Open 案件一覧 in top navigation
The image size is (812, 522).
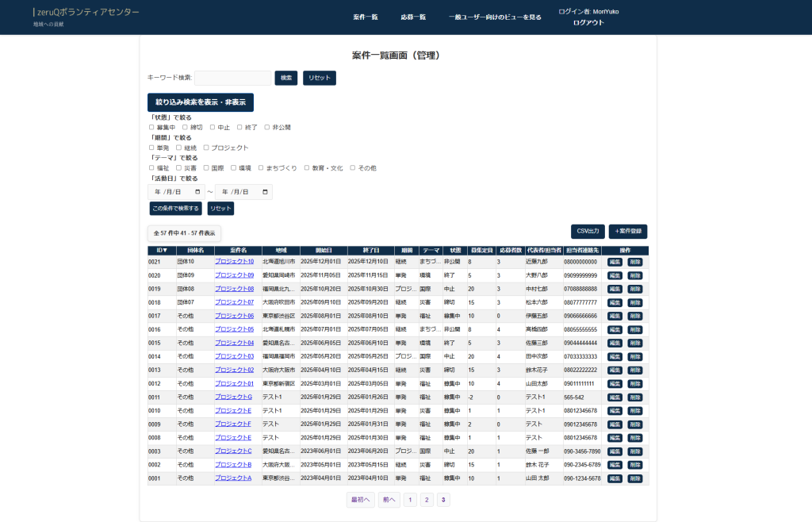(x=366, y=17)
